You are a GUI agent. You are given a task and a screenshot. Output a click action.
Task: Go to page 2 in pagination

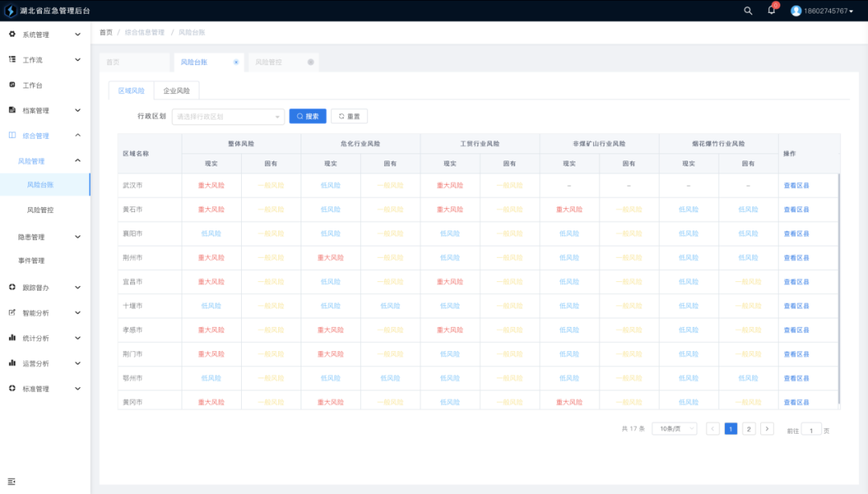(749, 429)
